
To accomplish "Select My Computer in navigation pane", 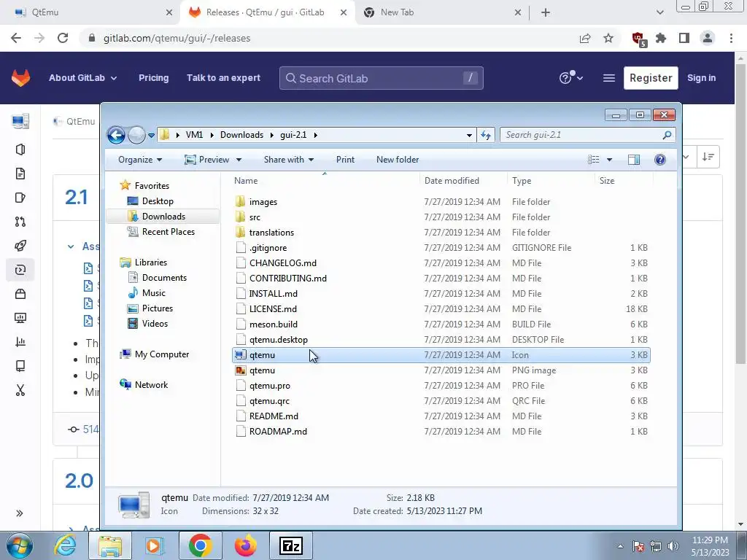I will coord(161,354).
